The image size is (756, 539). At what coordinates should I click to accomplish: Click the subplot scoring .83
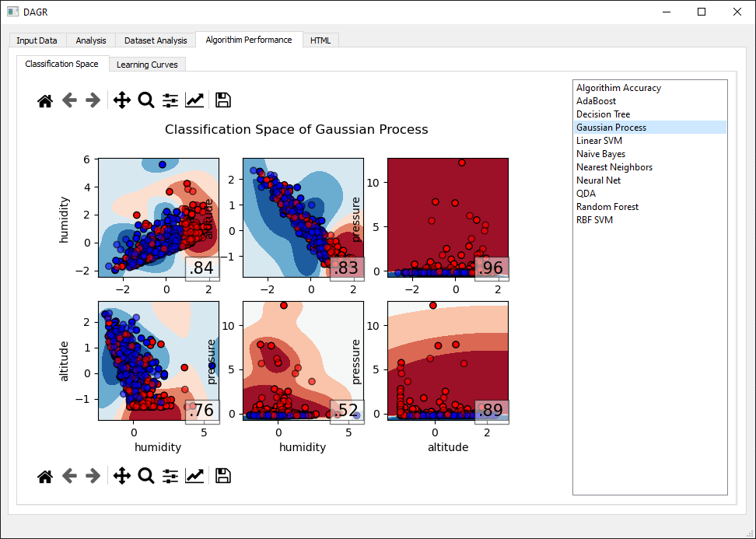(303, 218)
